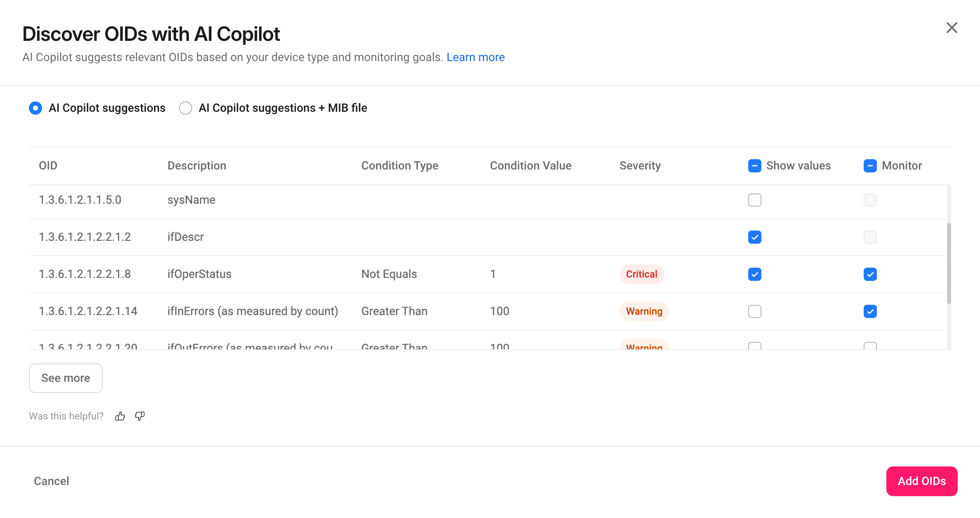
Task: Uncheck Show values for ifDescr
Action: coord(755,237)
